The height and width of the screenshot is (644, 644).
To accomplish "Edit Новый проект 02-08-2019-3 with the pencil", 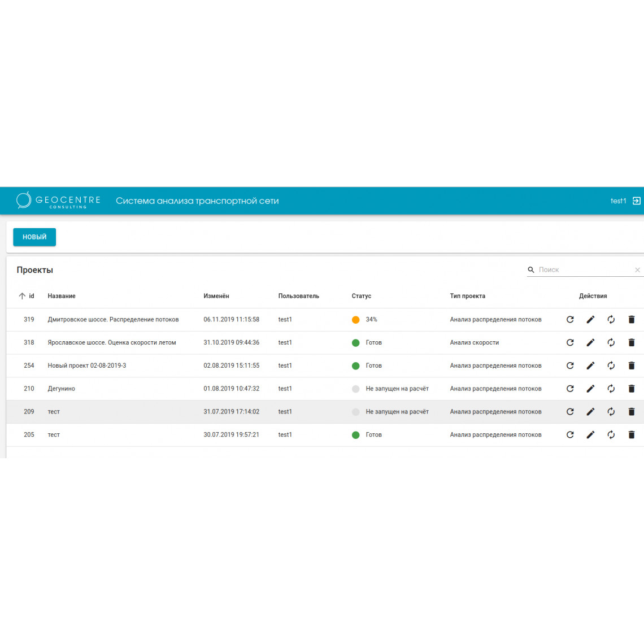I will pos(590,365).
